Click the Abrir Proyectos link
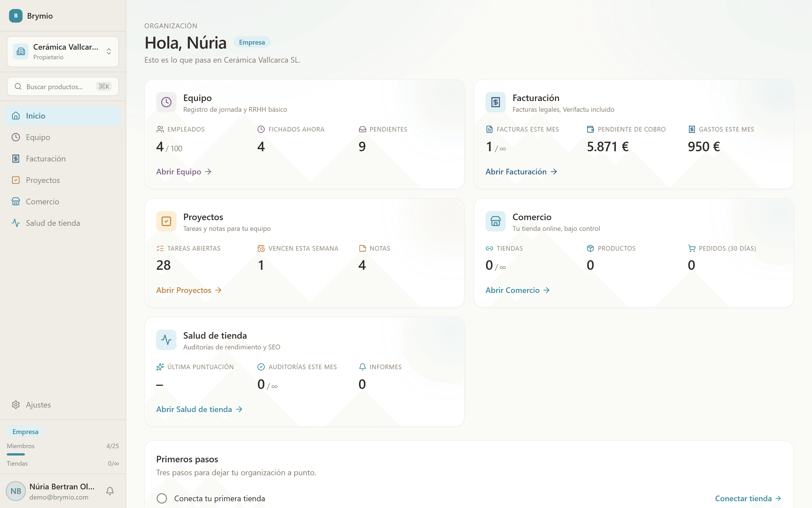 click(189, 290)
